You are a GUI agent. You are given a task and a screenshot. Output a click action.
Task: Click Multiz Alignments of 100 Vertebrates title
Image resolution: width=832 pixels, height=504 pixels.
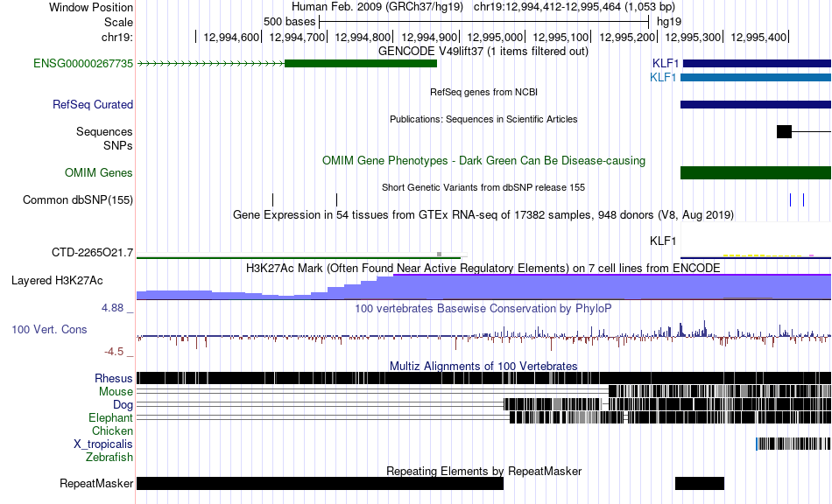483,367
